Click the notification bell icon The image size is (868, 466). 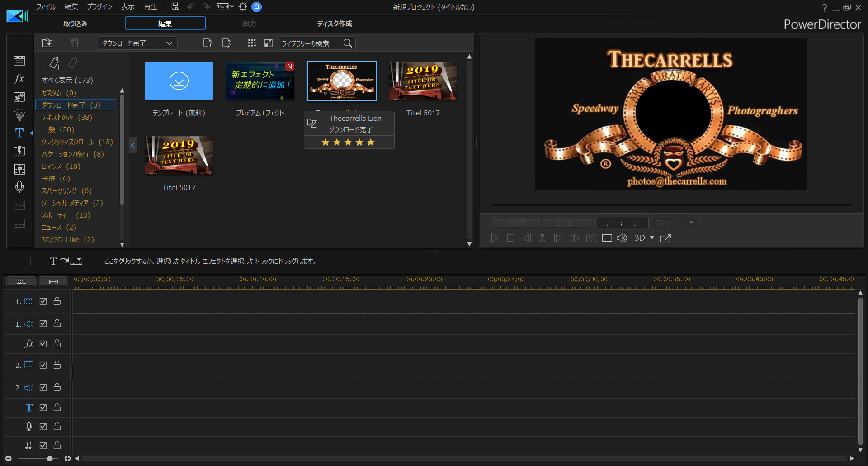point(256,7)
